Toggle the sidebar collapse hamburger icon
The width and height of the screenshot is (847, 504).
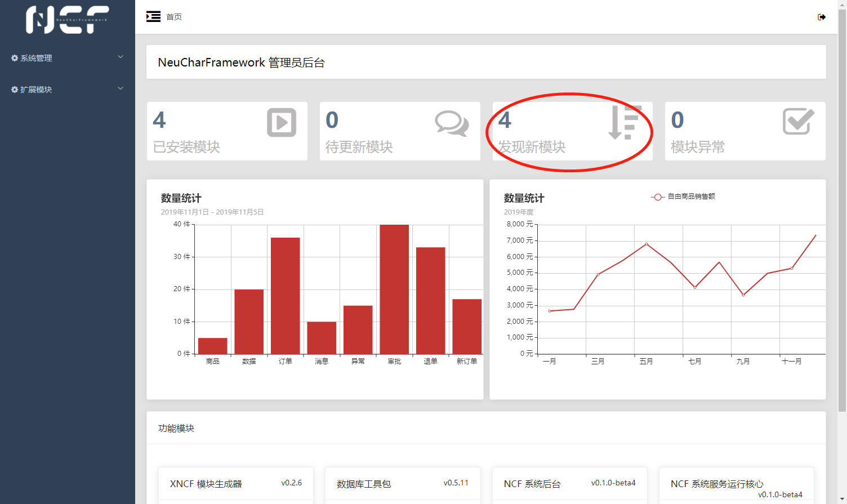click(x=153, y=17)
